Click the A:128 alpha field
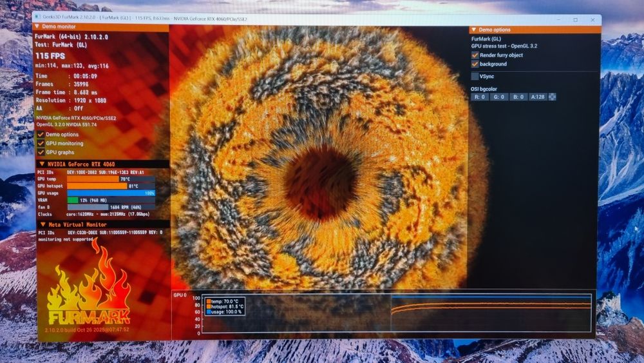This screenshot has height=363, width=644. coord(537,97)
